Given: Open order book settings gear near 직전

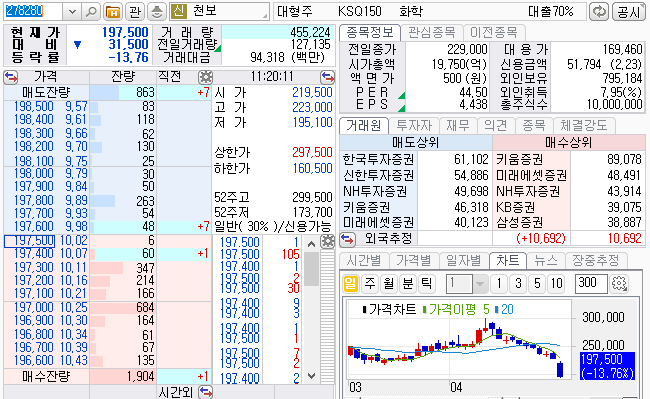Looking at the screenshot, I should point(205,77).
